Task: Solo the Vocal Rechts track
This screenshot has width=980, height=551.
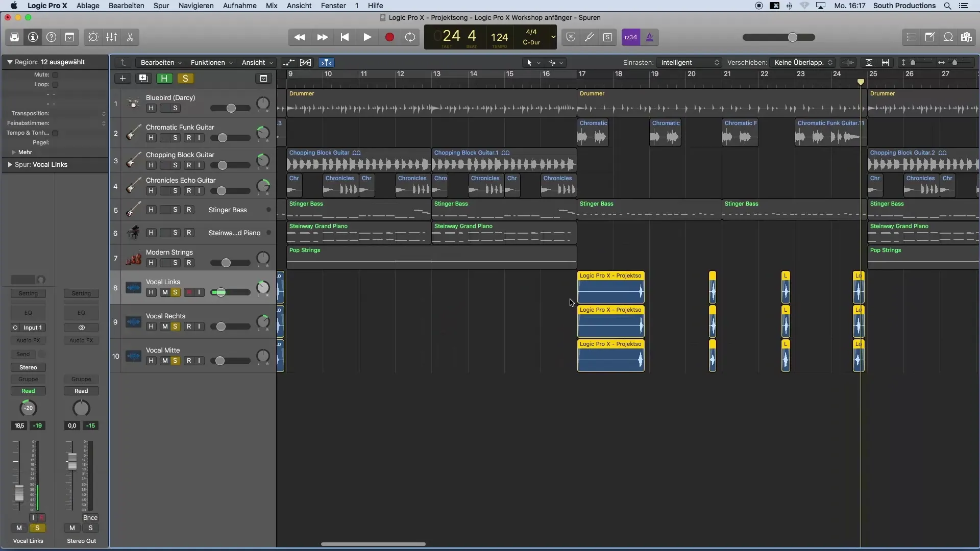Action: 175,327
